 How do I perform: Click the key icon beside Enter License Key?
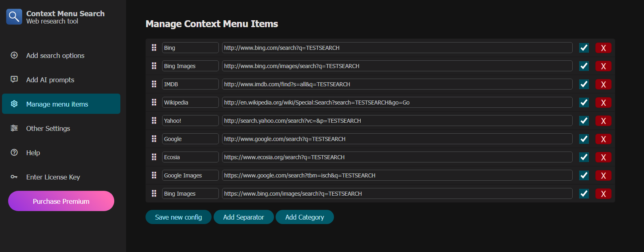click(x=14, y=177)
